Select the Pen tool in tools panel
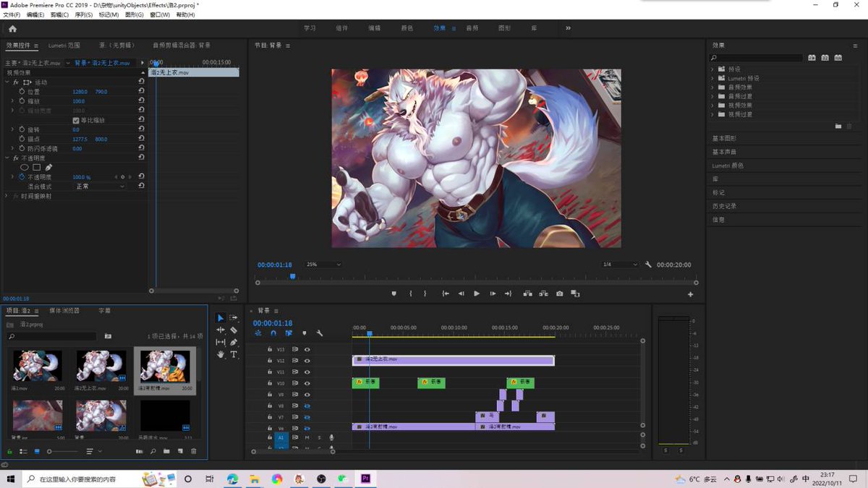Screen dimensions: 868x488 [234, 343]
